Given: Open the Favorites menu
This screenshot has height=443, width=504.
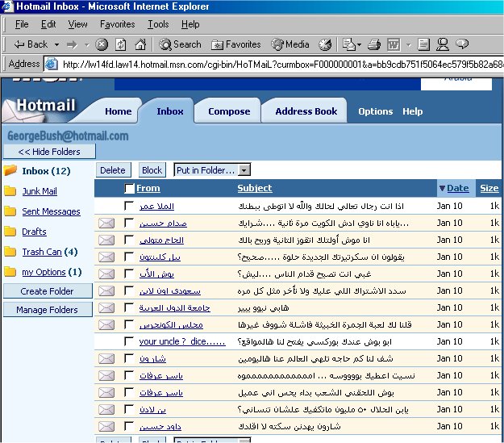Looking at the screenshot, I should (117, 24).
